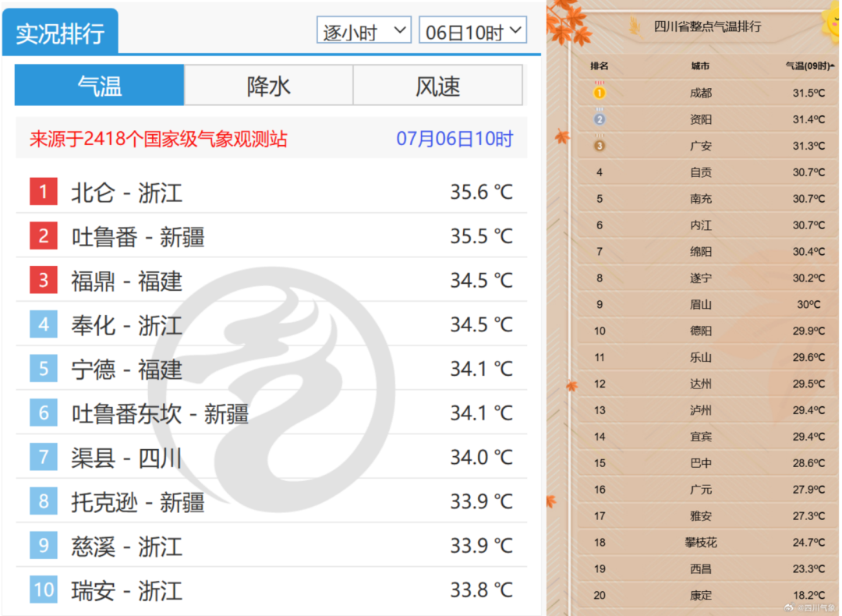Screen dimensions: 842x616
Task: Select 宜宾 in the Sichuan ranking
Action: click(x=701, y=437)
